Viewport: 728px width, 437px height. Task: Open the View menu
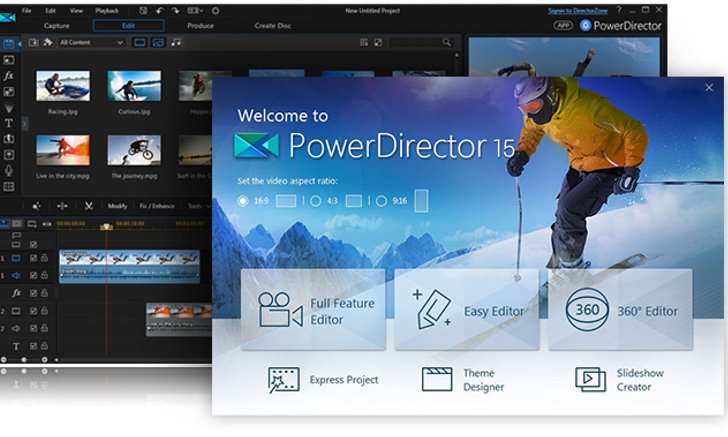[76, 10]
